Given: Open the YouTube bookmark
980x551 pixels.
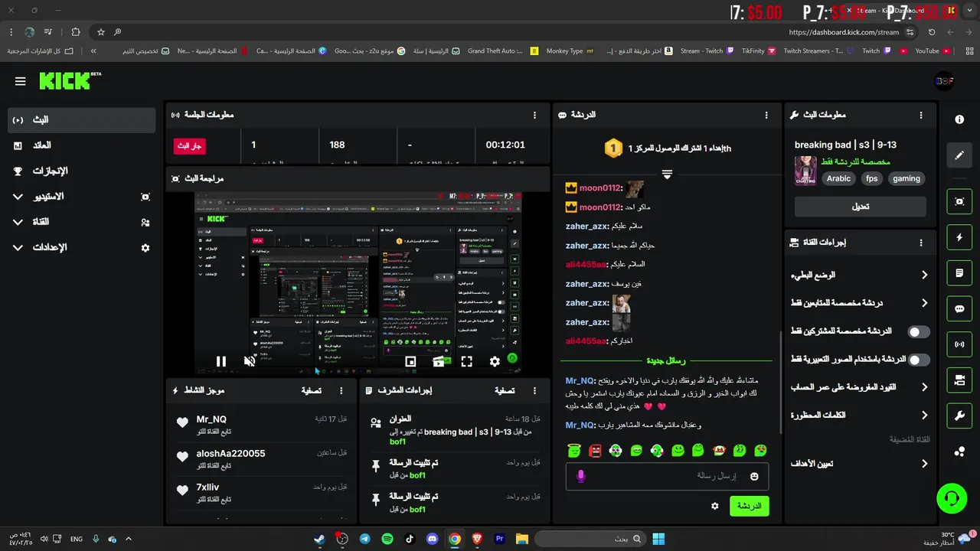Looking at the screenshot, I should pyautogui.click(x=926, y=51).
